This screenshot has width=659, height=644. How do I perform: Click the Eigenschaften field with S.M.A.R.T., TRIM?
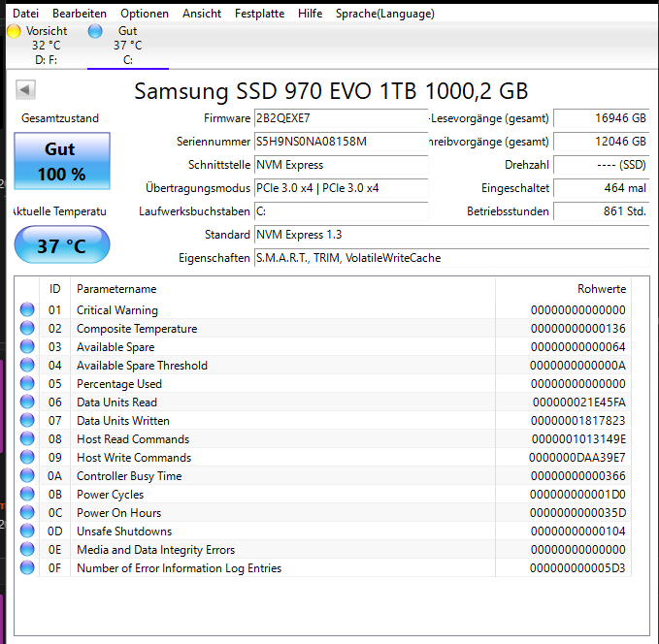pos(452,258)
